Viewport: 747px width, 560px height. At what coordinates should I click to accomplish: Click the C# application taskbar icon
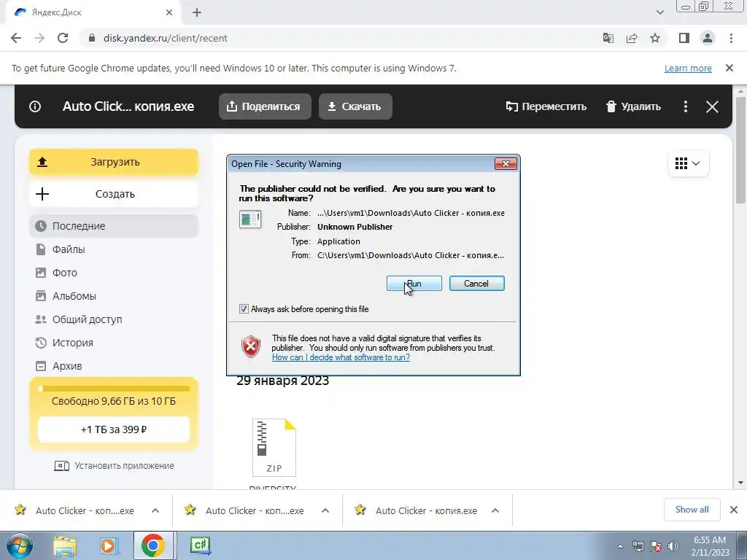pos(200,545)
